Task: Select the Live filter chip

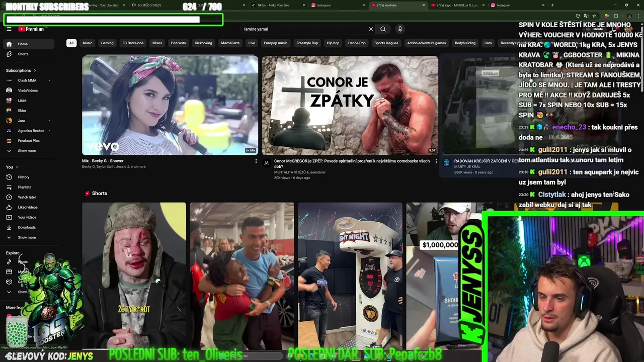Action: [x=252, y=43]
